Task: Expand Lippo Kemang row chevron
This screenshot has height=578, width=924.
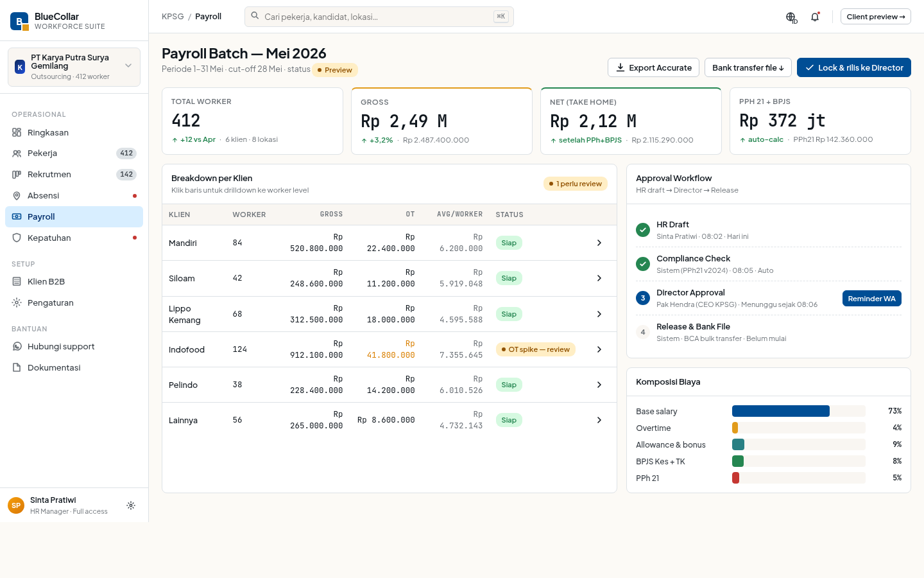Action: point(599,314)
